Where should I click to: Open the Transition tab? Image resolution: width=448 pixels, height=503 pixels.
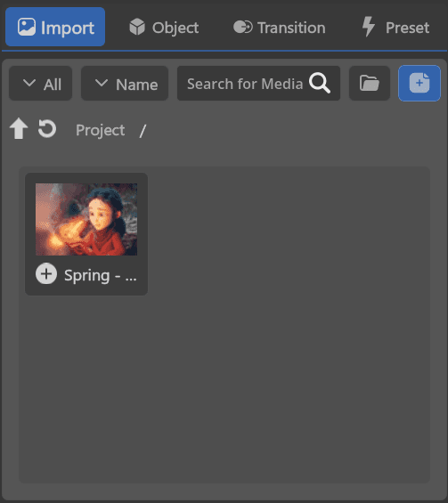pyautogui.click(x=279, y=28)
